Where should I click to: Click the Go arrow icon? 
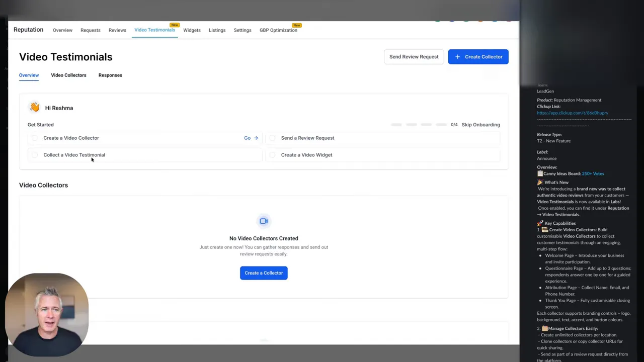click(x=256, y=138)
